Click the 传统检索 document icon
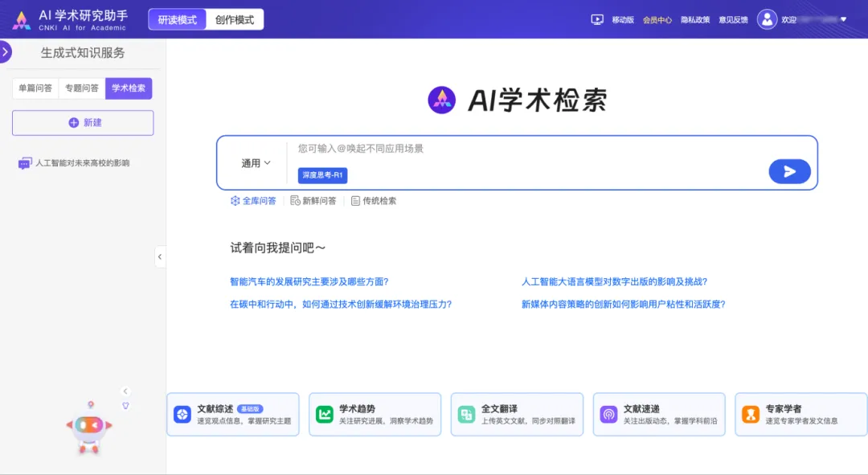 point(355,201)
